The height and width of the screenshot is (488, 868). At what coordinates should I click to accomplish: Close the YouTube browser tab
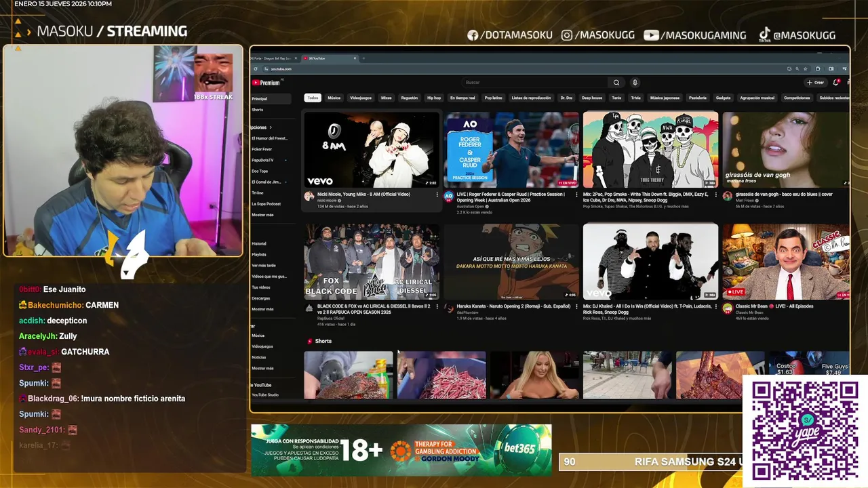(x=355, y=58)
